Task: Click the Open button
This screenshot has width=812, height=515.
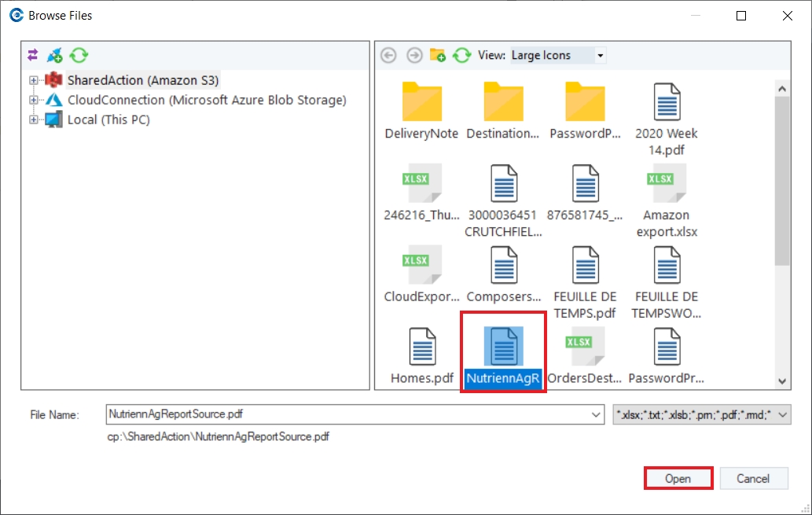Action: 678,478
